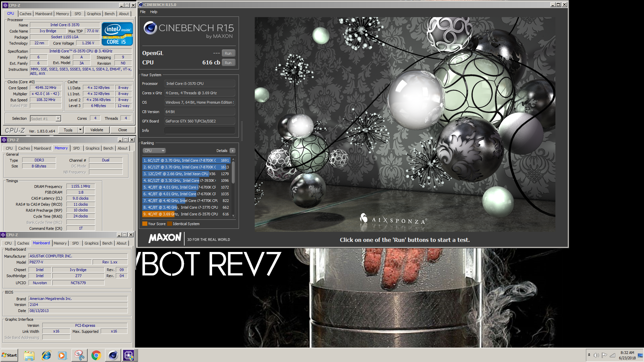Click the Tools button in CPU-Z
This screenshot has width=644, height=362.
[x=68, y=130]
